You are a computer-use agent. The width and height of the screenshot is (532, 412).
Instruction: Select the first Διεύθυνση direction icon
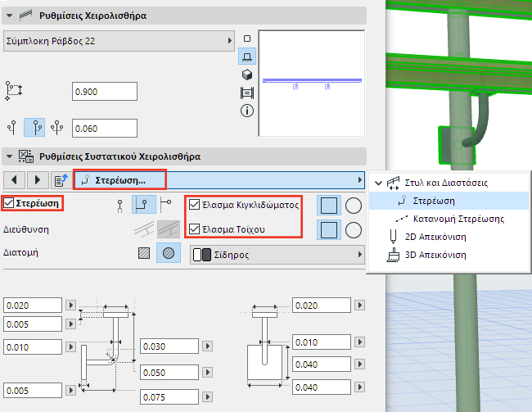click(x=144, y=229)
